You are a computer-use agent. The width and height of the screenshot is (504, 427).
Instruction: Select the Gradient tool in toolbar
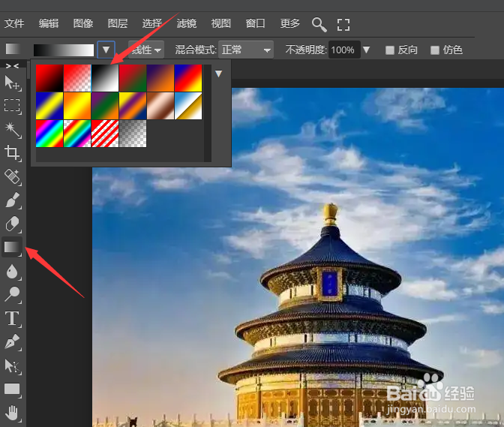point(12,247)
